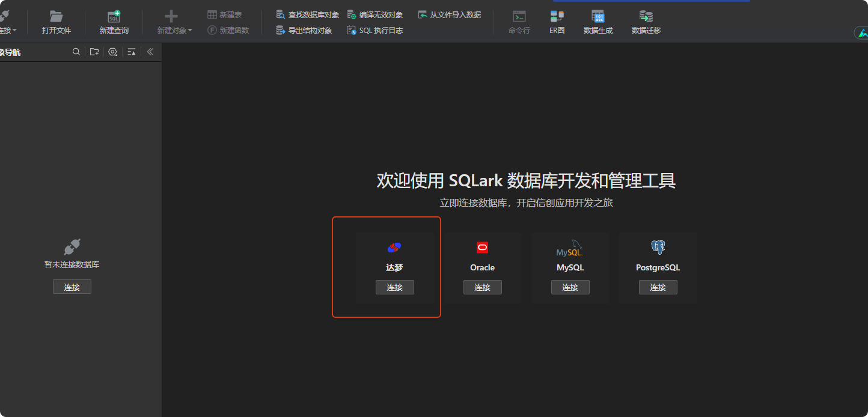Click the 暂未连接数据库 text
Screen dimensions: 868x417
click(72, 264)
